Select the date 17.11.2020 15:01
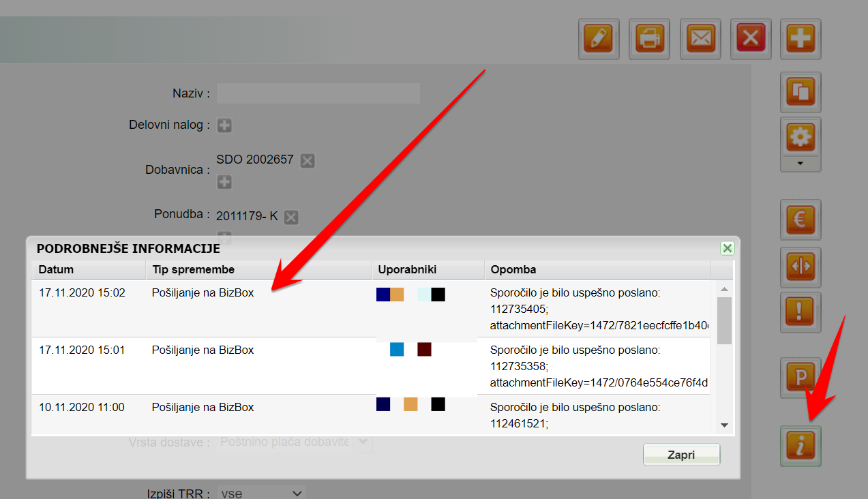This screenshot has width=868, height=499. tap(82, 350)
